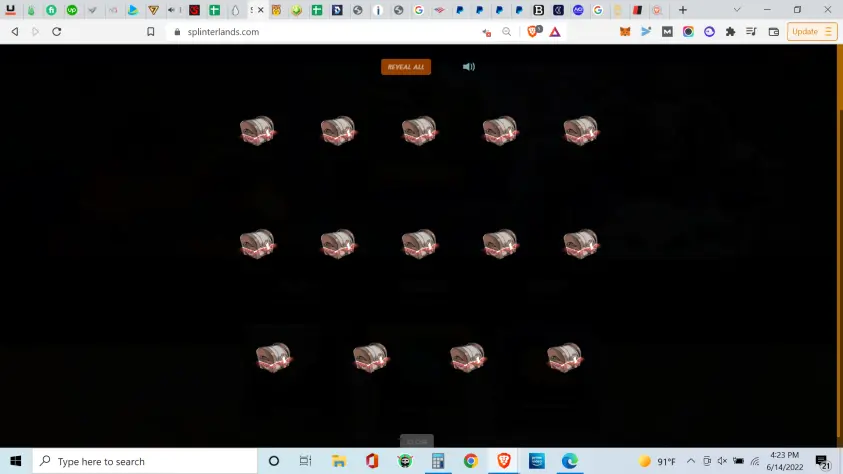Screen dimensions: 843x474
Task: Open Task View in taskbar
Action: click(305, 461)
